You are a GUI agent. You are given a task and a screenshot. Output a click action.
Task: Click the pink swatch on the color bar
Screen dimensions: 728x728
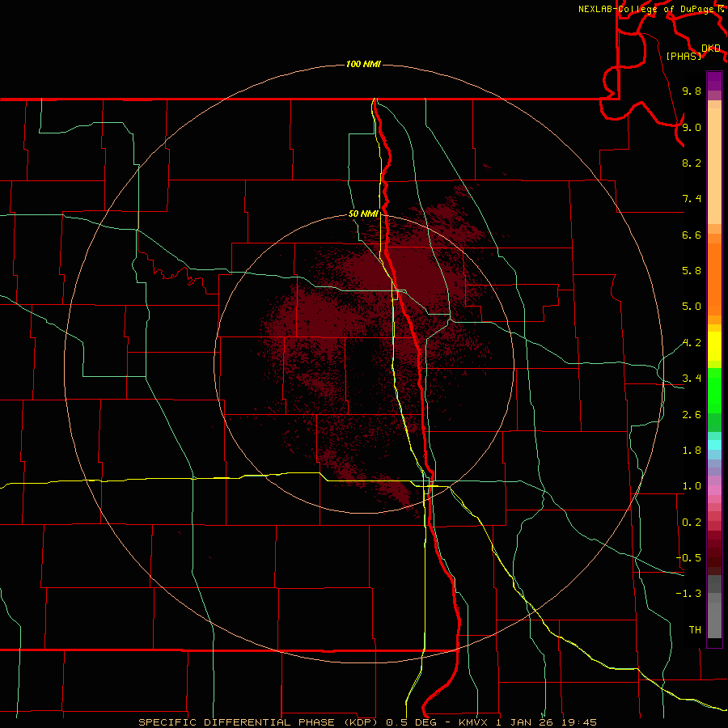(714, 490)
